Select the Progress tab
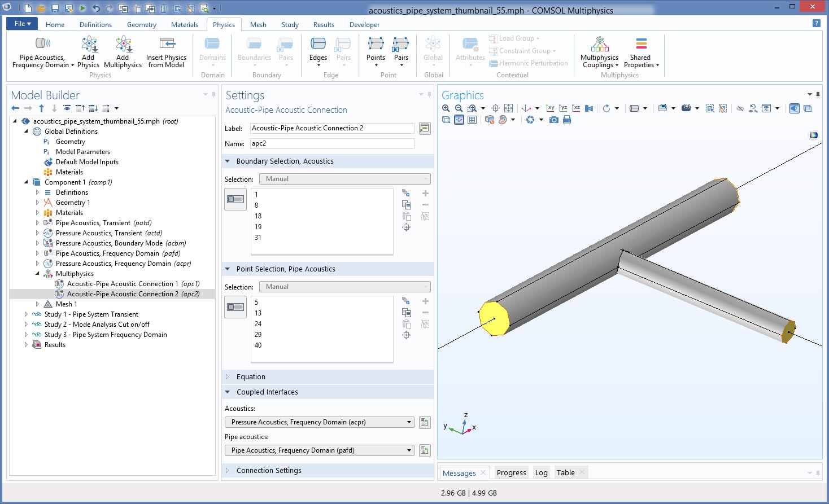This screenshot has width=829, height=504. pyautogui.click(x=511, y=473)
